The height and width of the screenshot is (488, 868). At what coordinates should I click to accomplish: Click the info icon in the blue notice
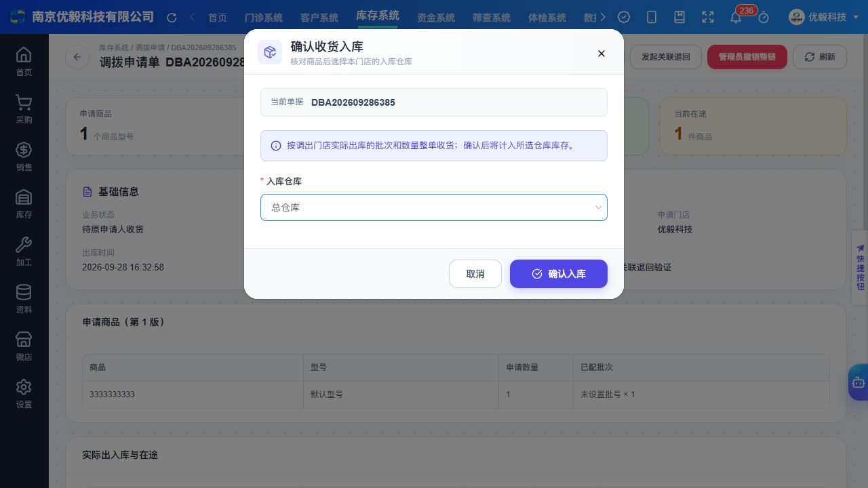tap(276, 146)
